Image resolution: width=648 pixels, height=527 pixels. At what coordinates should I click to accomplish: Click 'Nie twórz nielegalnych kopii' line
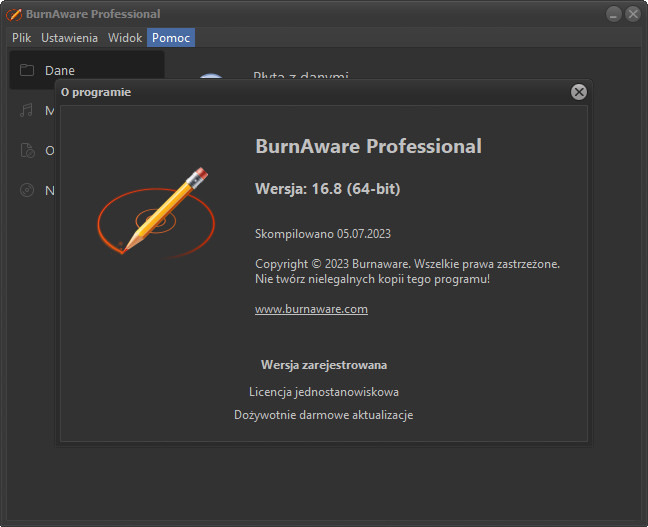[372, 279]
